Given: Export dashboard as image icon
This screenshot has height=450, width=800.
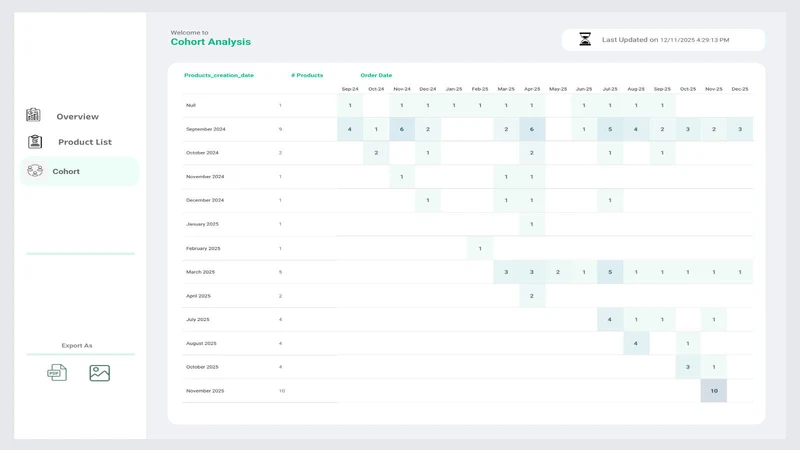Looking at the screenshot, I should click(99, 373).
